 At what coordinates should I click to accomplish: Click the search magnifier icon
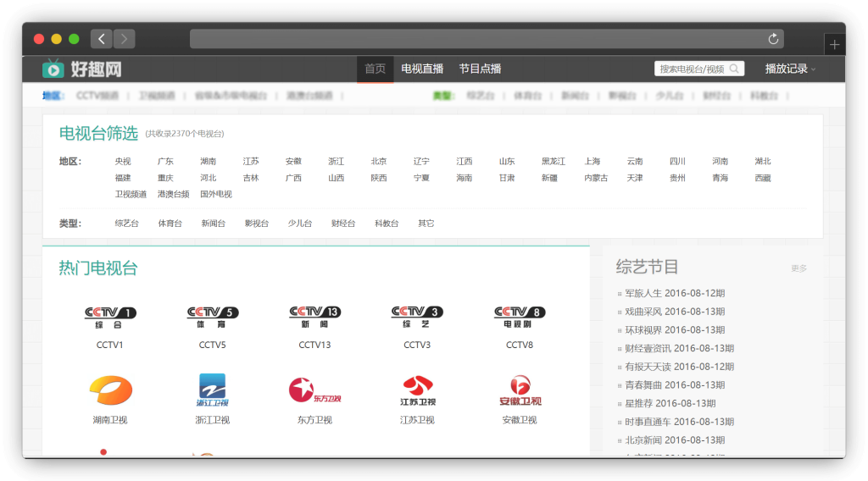point(734,69)
